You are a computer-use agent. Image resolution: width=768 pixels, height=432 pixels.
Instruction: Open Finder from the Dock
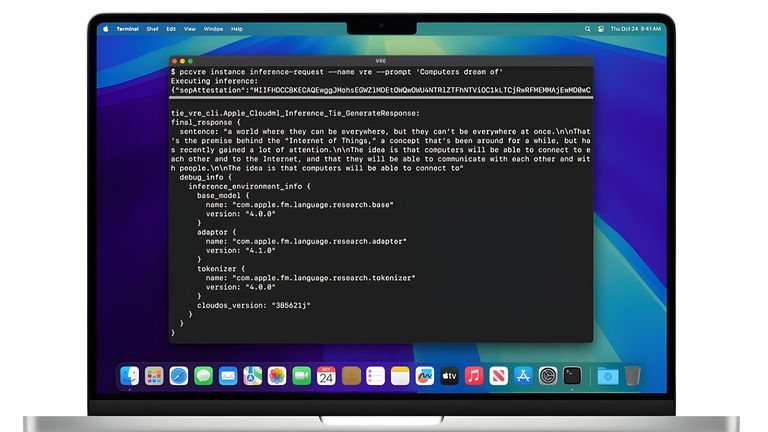click(129, 376)
